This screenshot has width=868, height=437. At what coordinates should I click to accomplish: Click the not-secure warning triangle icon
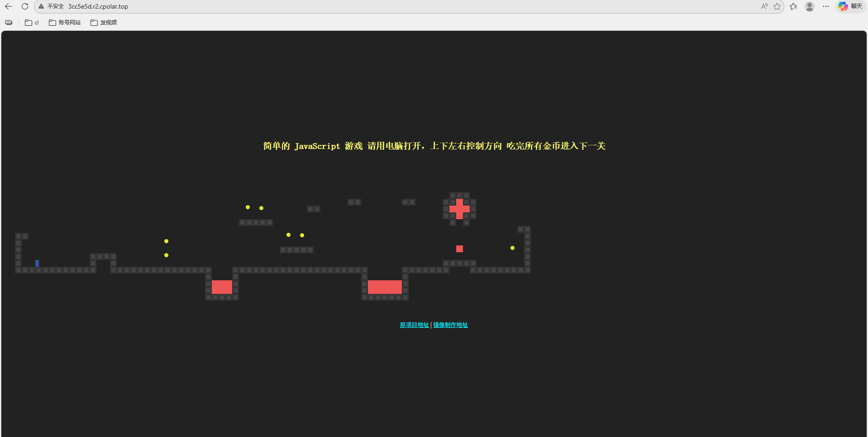41,6
